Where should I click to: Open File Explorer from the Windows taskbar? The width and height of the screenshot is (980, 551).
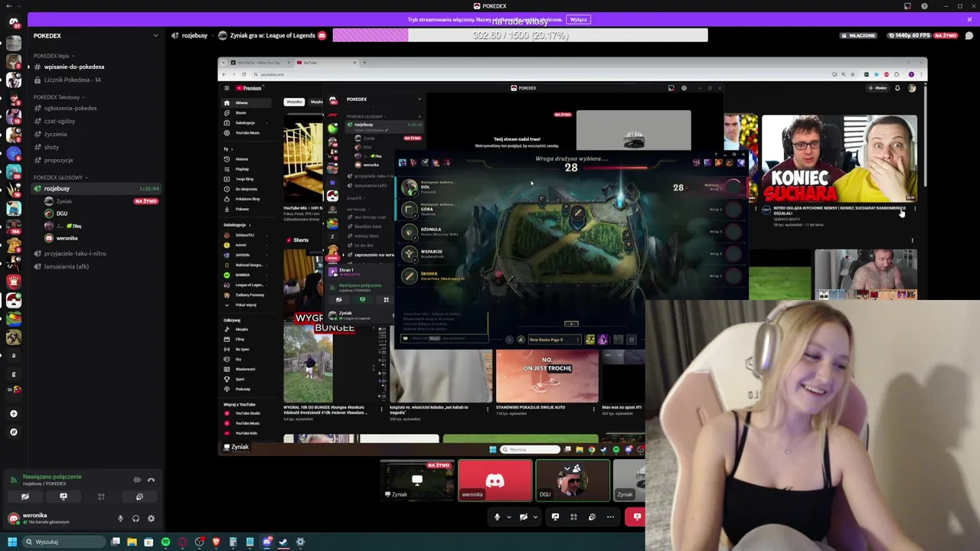coord(132,542)
